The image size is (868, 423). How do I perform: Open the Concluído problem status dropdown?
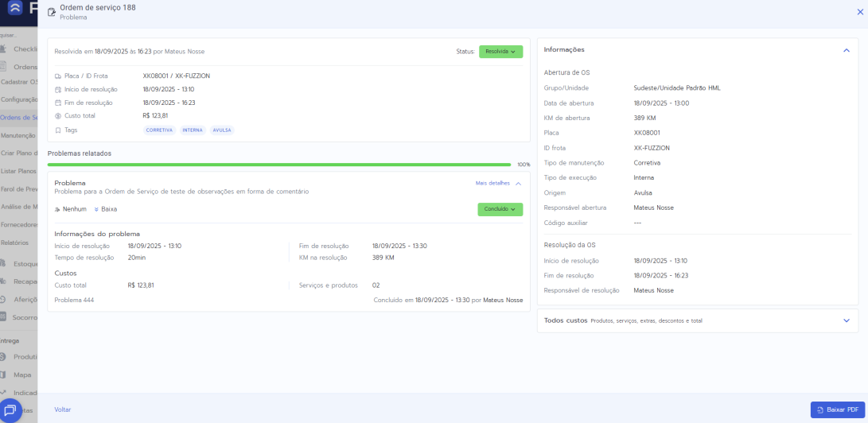point(500,209)
